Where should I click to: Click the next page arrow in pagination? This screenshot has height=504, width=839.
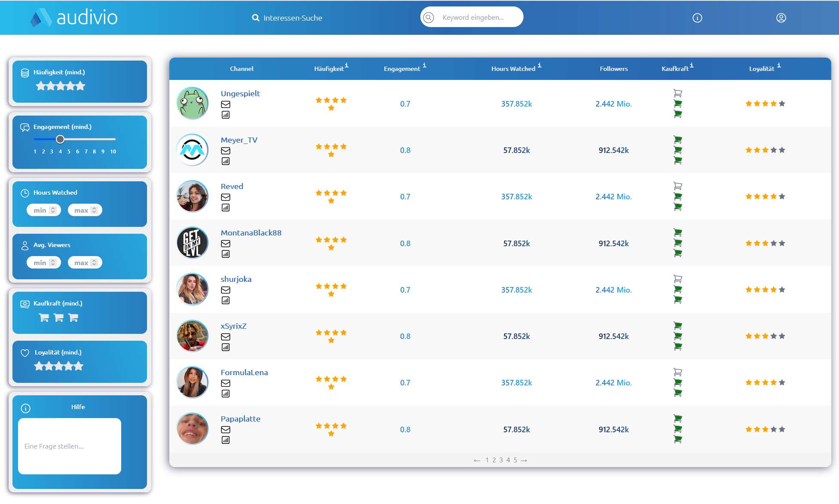point(524,460)
